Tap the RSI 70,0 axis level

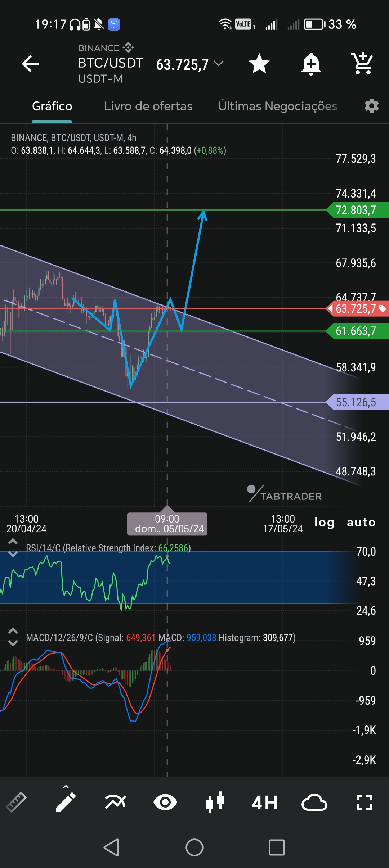coord(366,552)
